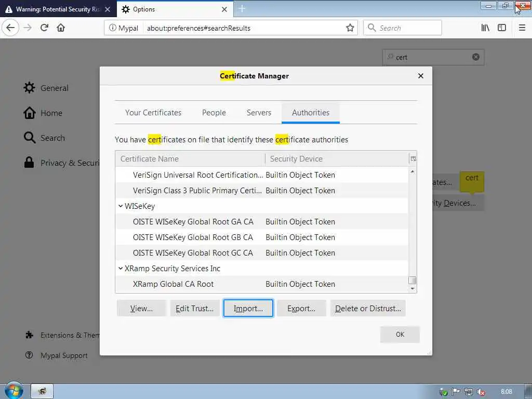The height and width of the screenshot is (399, 532).
Task: Switch to the Your Certificates tab
Action: (x=153, y=113)
